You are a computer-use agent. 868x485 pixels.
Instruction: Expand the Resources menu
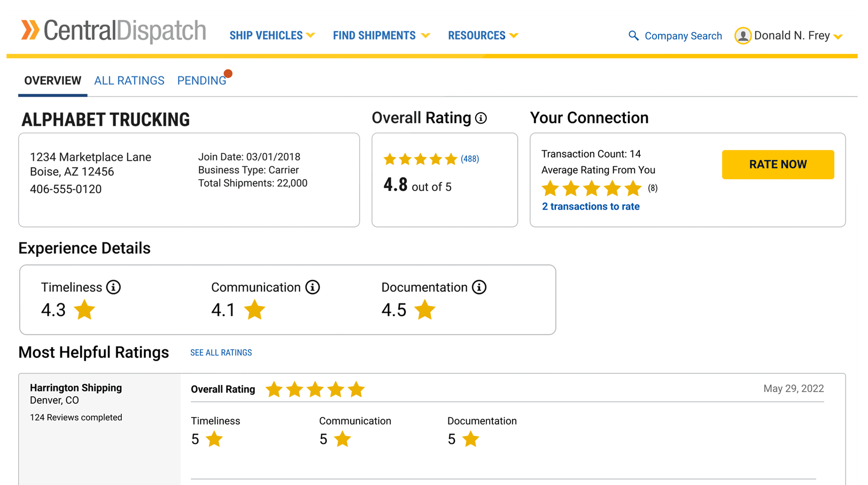pyautogui.click(x=483, y=36)
